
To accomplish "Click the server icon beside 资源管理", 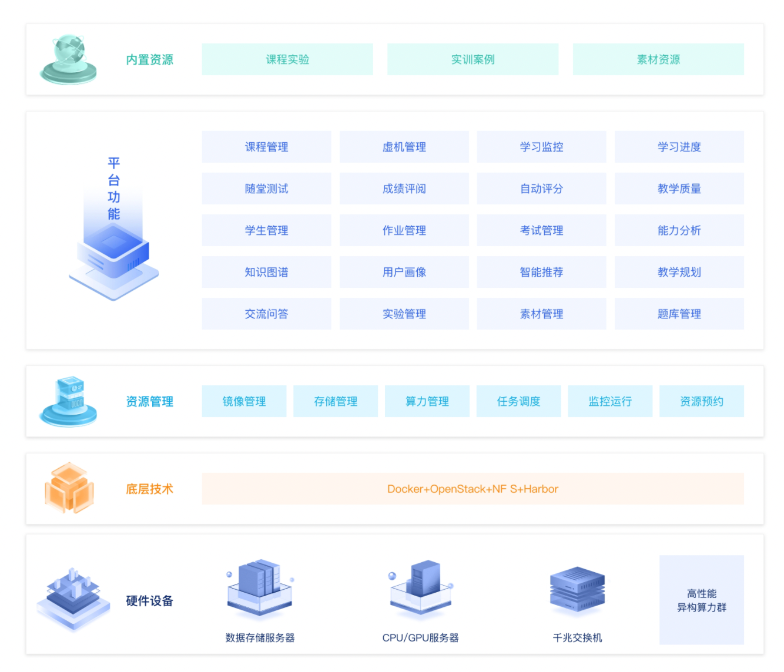I will point(69,401).
